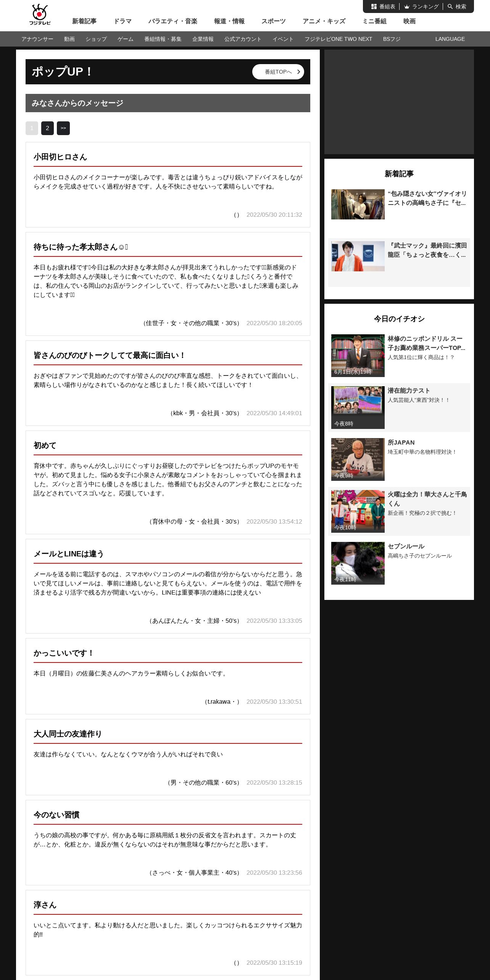
Task: Go to page 2 of messages
Action: point(47,128)
